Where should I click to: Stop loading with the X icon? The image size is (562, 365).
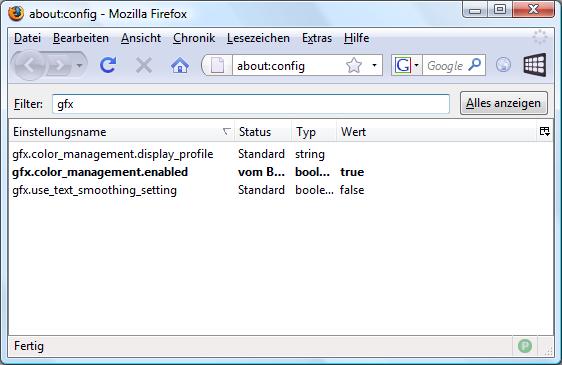click(x=144, y=66)
